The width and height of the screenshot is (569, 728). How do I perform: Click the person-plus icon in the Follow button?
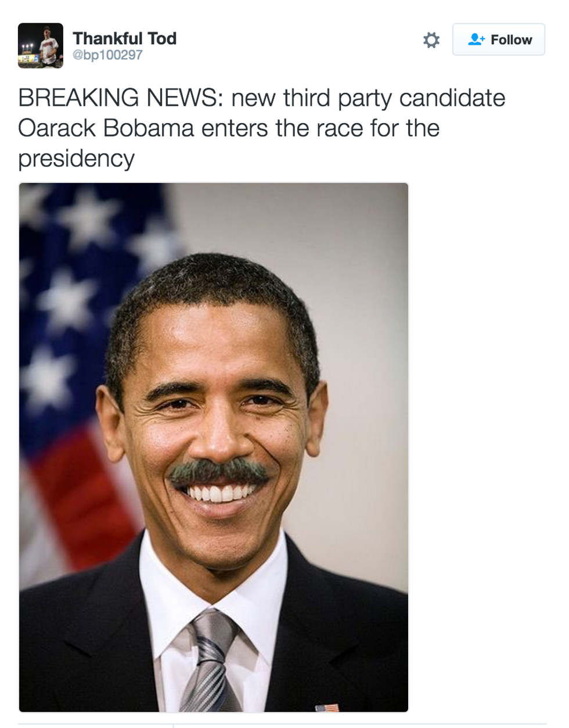tap(476, 40)
